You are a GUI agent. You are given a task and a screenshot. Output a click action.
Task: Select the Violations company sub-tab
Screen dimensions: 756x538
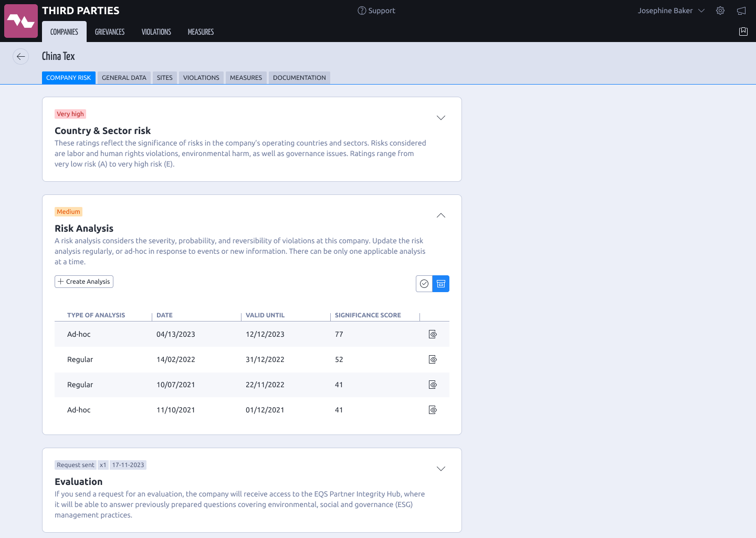(x=201, y=78)
